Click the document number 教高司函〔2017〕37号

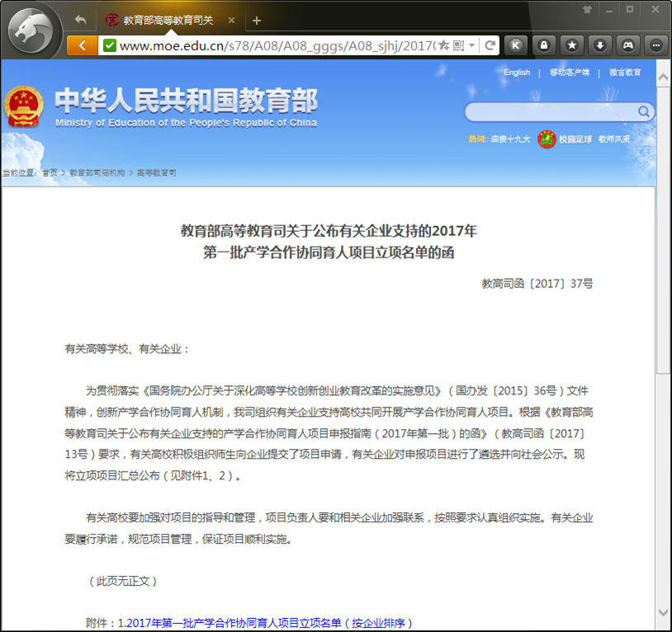coord(537,284)
